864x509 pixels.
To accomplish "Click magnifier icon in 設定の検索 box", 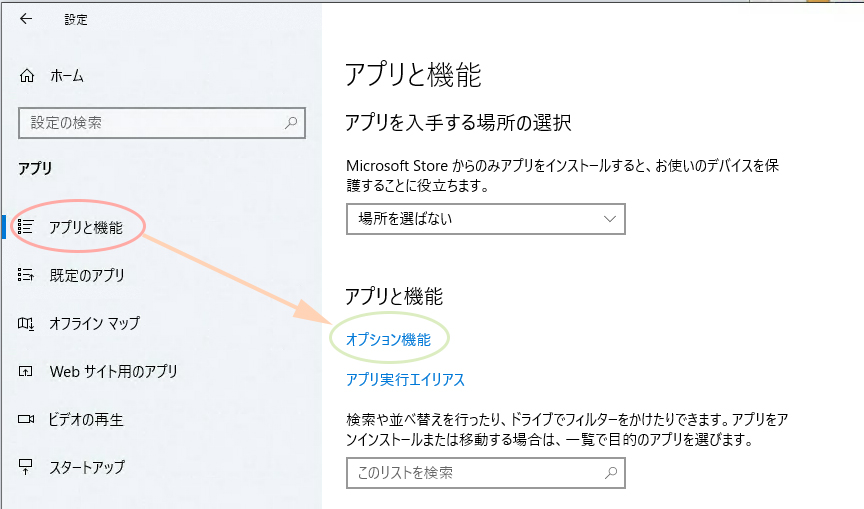I will (291, 123).
